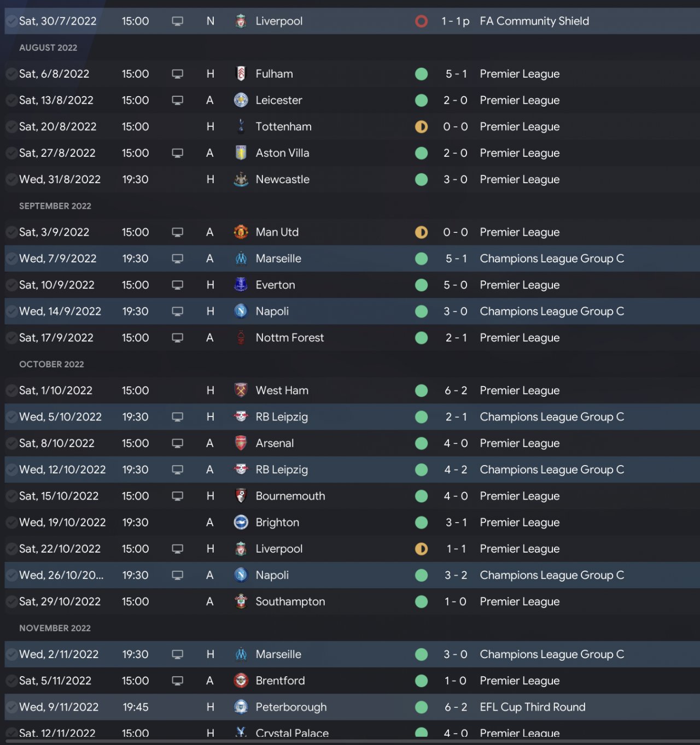700x745 pixels.
Task: Click the Brighton club badge
Action: [x=241, y=523]
